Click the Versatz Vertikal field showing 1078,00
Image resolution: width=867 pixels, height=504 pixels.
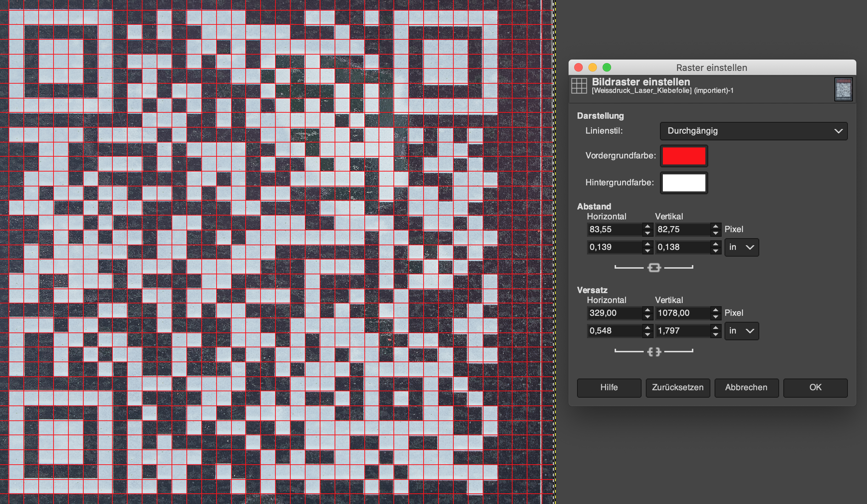682,313
